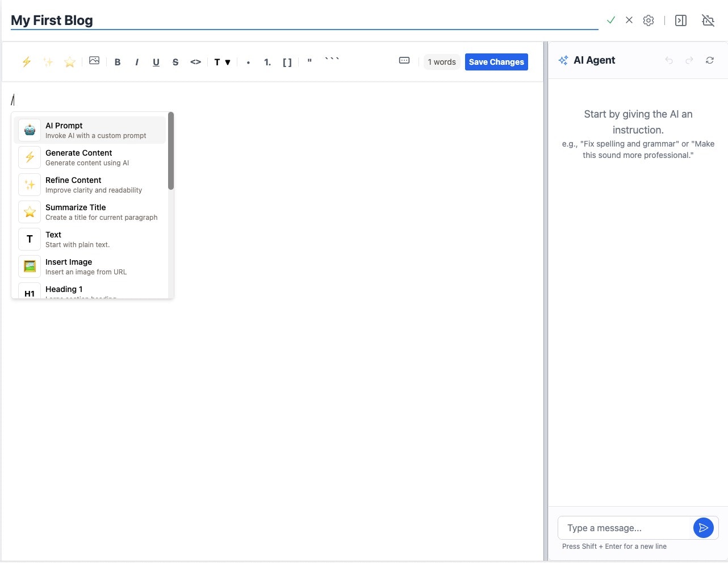Image resolution: width=728 pixels, height=563 pixels.
Task: Click the sparkles Refine Content toolbar icon
Action: tap(48, 62)
